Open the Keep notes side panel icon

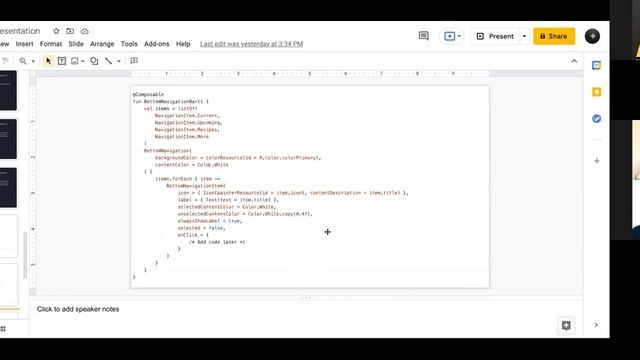pyautogui.click(x=596, y=92)
